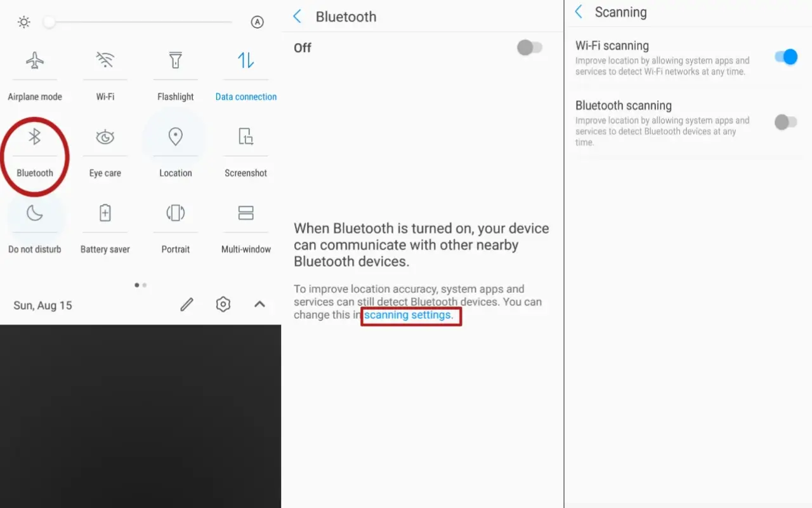Open the scanning settings link
The height and width of the screenshot is (508, 812).
point(409,315)
